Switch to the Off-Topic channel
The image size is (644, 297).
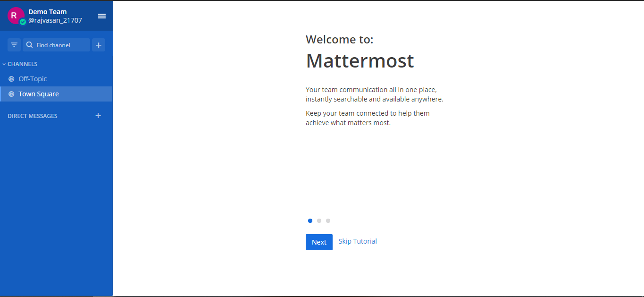pyautogui.click(x=33, y=78)
